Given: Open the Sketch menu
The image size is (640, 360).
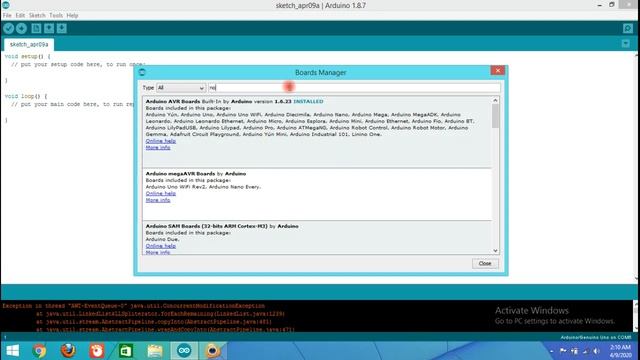Looking at the screenshot, I should [37, 16].
